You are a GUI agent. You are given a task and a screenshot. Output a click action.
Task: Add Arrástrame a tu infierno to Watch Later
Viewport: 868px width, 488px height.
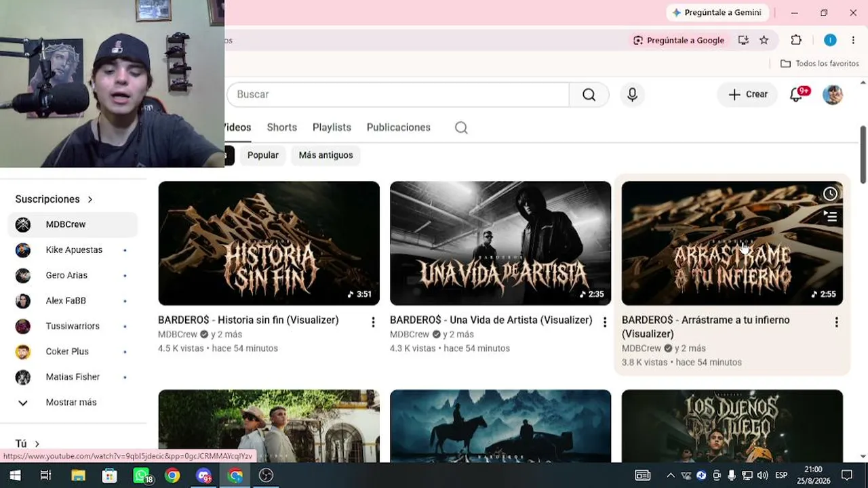(x=830, y=195)
